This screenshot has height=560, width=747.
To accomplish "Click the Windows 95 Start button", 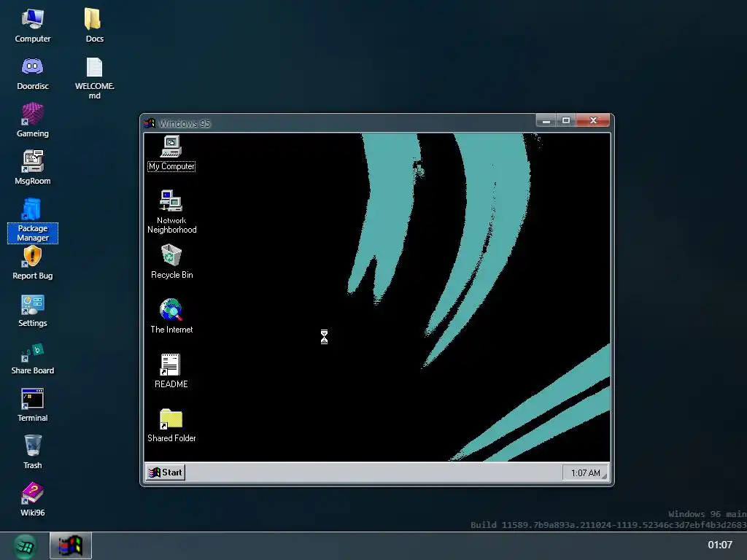I will (x=166, y=472).
